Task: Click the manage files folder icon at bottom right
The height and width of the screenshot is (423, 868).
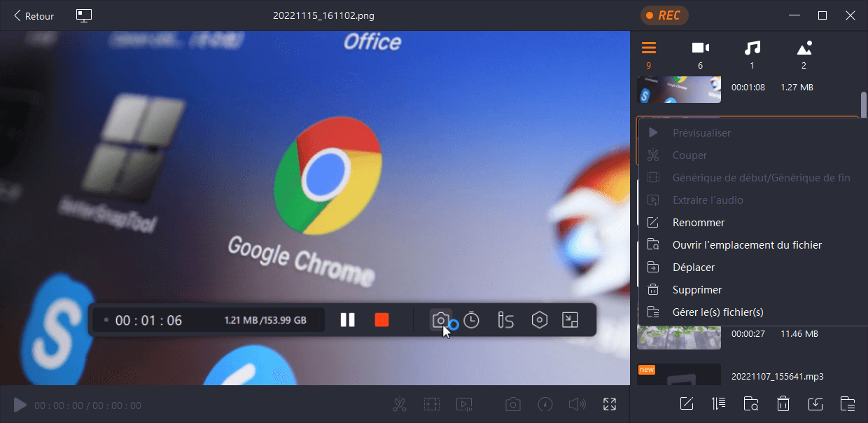Action: pos(848,403)
